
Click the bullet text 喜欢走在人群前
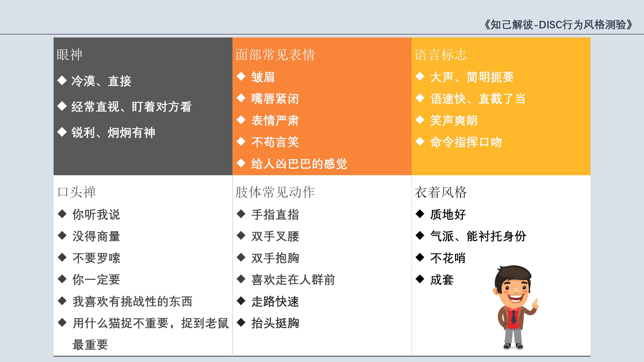[x=293, y=280]
